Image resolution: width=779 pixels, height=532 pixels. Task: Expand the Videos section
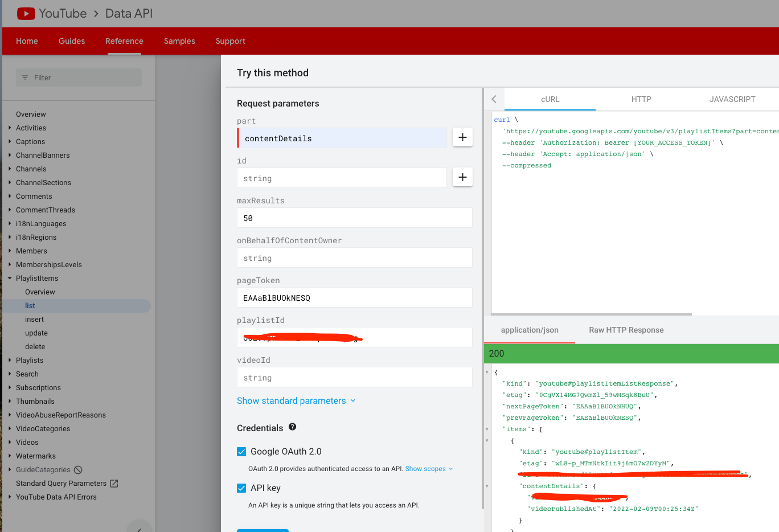(x=10, y=443)
